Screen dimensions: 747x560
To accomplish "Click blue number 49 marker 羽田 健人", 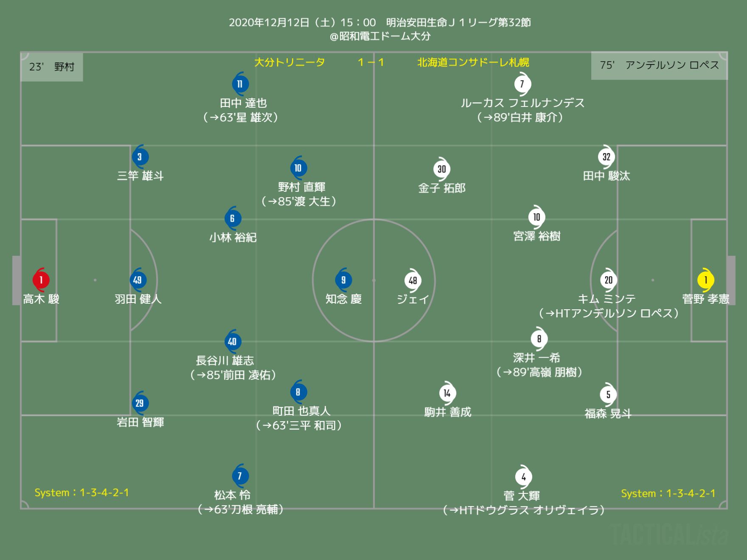I will [138, 280].
